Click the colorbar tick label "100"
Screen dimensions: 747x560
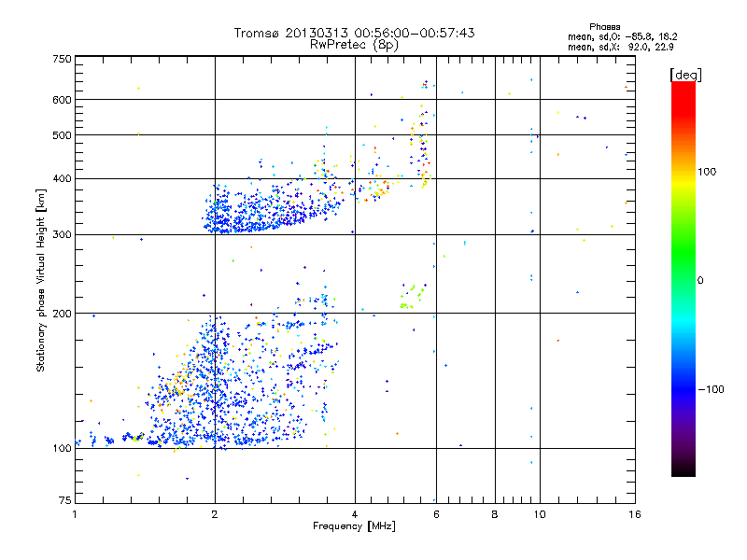[x=707, y=172]
